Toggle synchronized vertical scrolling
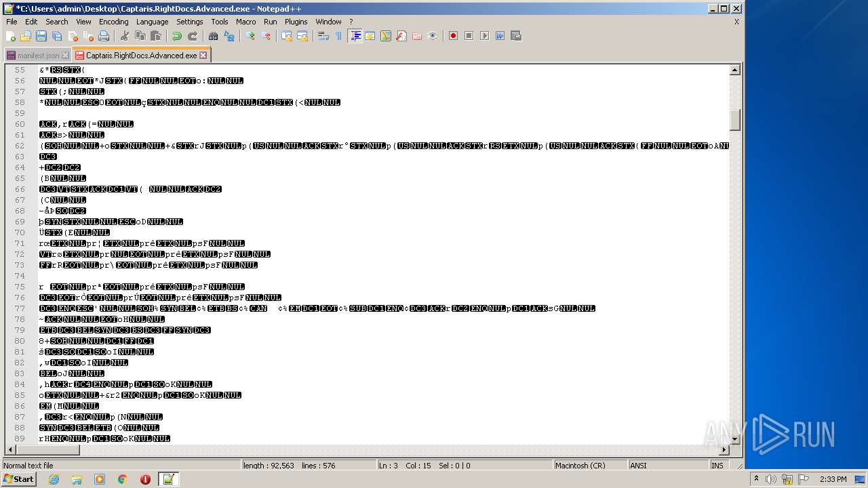868x488 pixels. tap(287, 36)
